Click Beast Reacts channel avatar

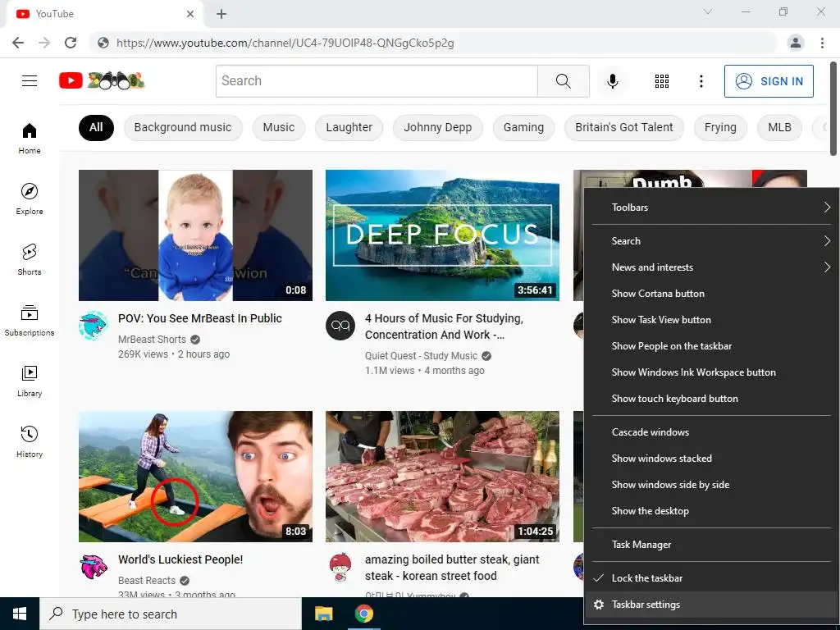click(x=94, y=567)
